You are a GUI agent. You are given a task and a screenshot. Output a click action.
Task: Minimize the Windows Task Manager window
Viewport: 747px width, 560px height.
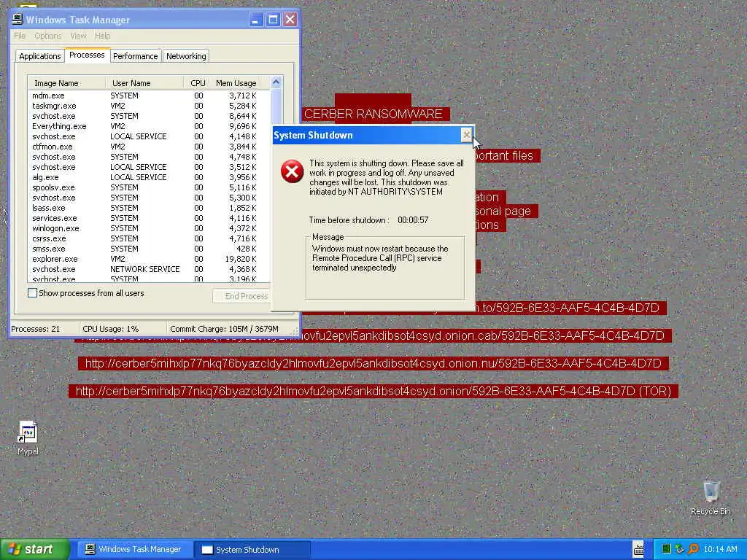pos(256,20)
